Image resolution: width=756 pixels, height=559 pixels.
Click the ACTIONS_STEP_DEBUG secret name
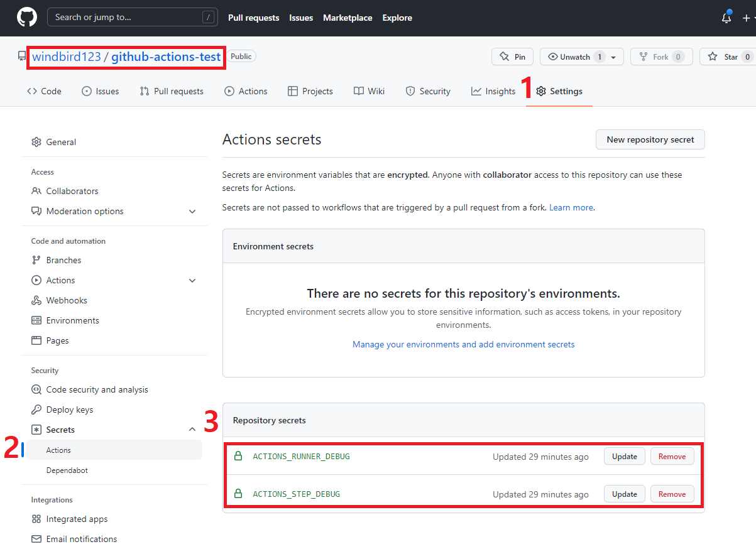(x=296, y=494)
